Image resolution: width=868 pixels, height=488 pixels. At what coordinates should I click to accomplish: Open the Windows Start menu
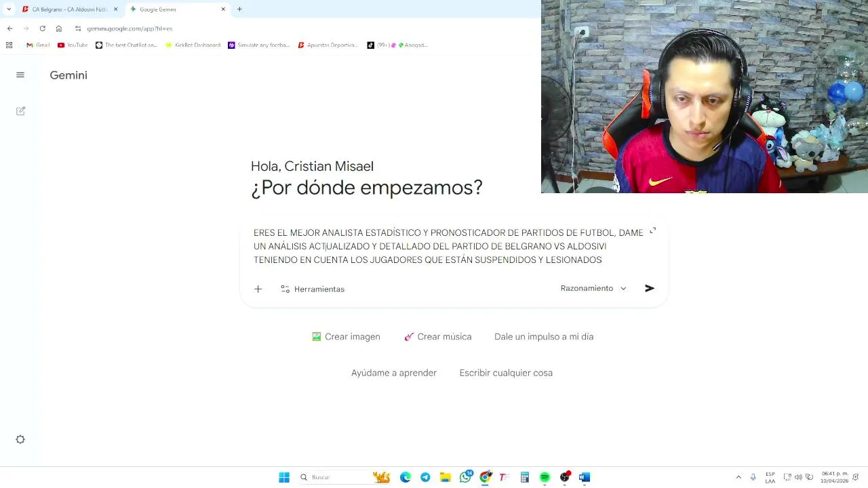[284, 477]
